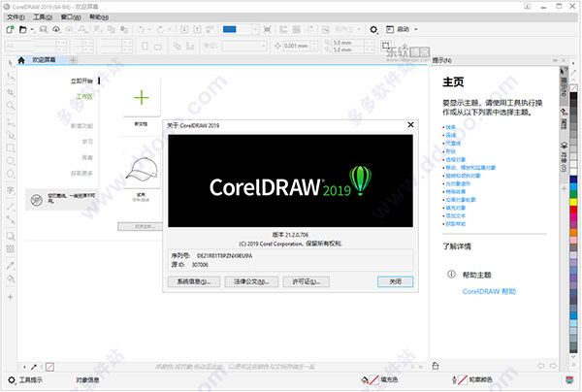Click the Redo arrow icon

tap(160, 29)
